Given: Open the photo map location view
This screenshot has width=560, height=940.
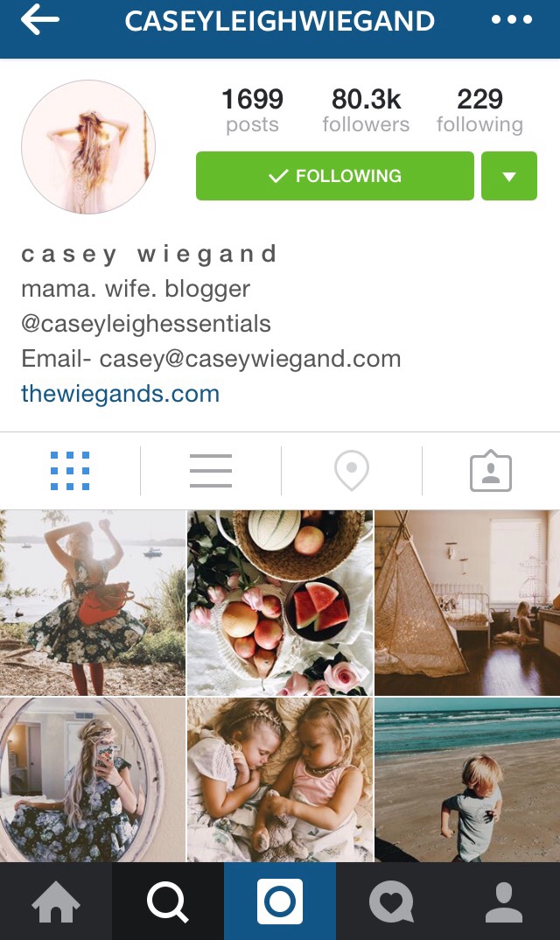Looking at the screenshot, I should (352, 471).
